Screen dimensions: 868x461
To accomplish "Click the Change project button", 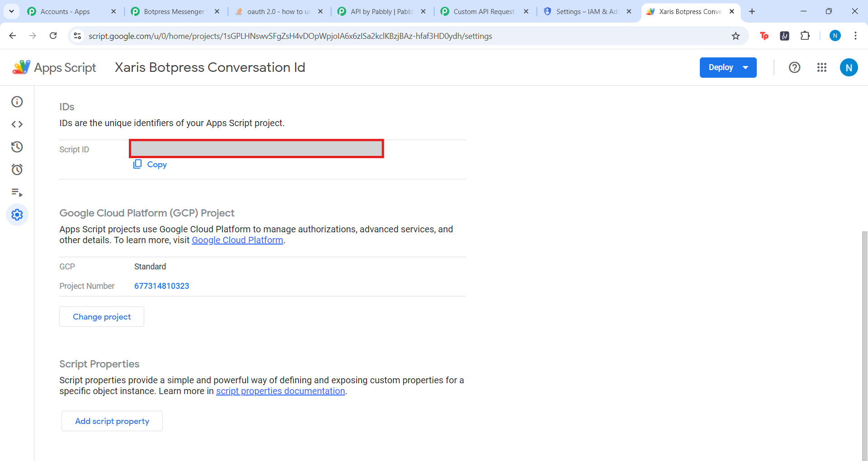I will (x=102, y=316).
